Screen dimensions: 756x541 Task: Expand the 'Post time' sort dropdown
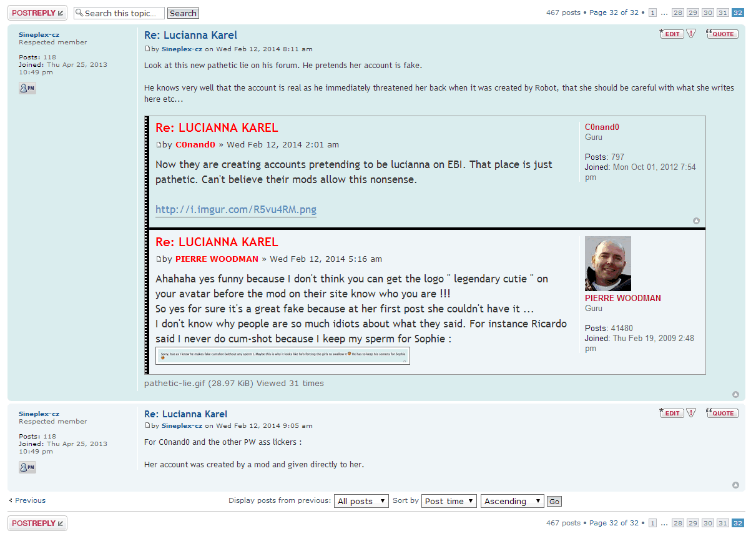click(x=449, y=501)
